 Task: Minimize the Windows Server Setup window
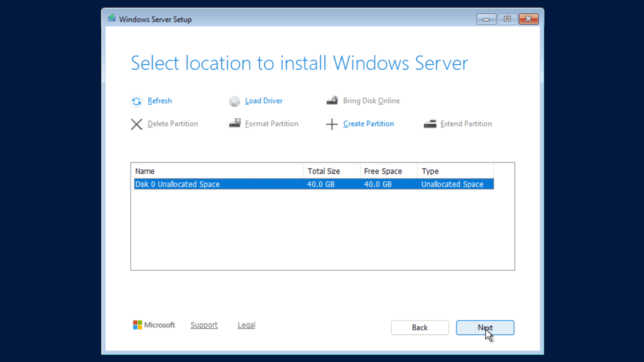pos(486,19)
